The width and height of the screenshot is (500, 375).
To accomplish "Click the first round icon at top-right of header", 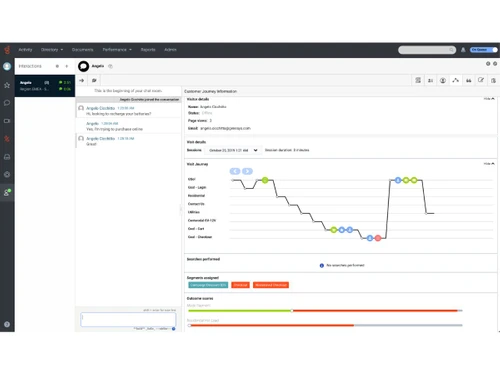I will coord(488,63).
